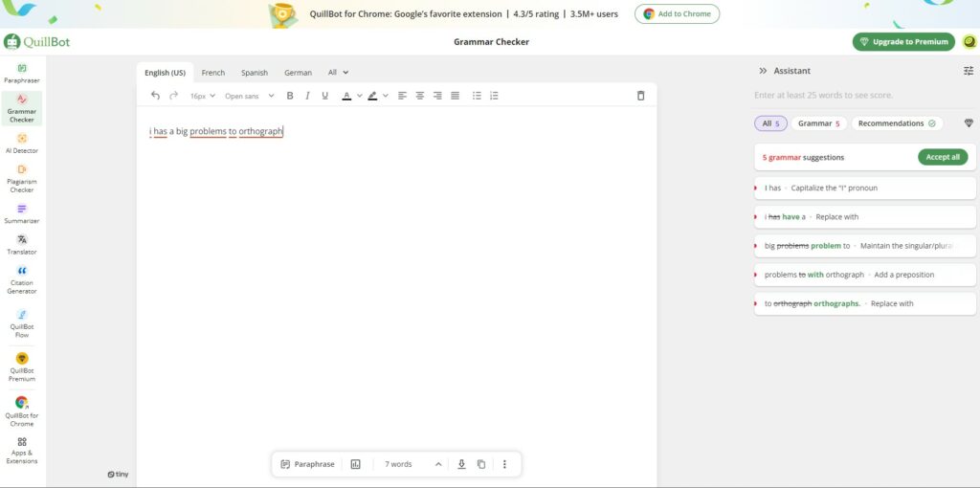Open the 'has have' replace suggestion
980x488 pixels.
tap(865, 217)
